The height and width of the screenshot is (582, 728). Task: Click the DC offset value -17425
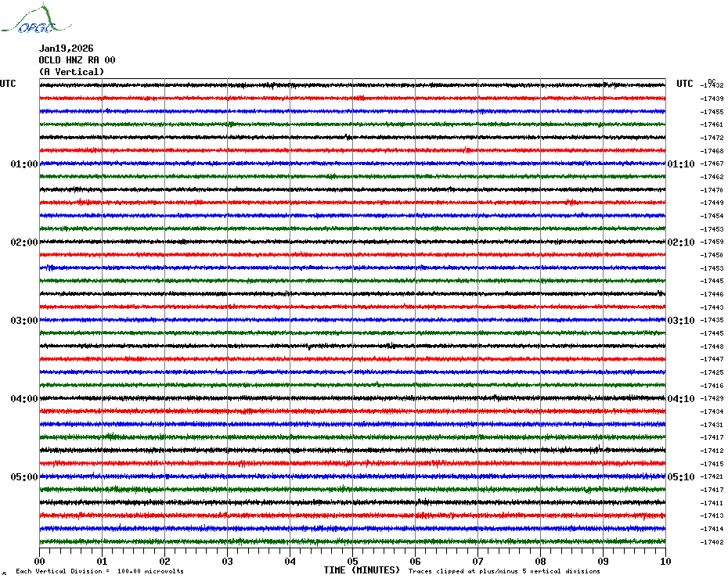tap(712, 372)
